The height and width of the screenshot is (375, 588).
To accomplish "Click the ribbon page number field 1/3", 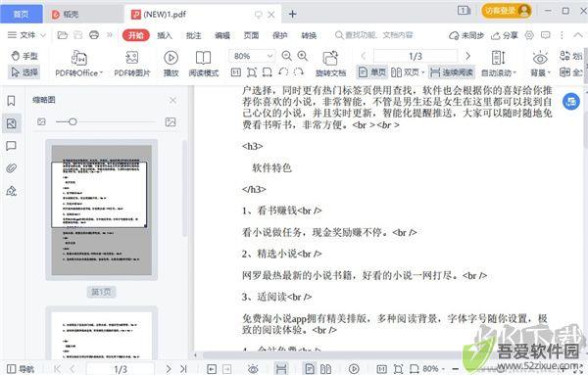I will tap(416, 56).
